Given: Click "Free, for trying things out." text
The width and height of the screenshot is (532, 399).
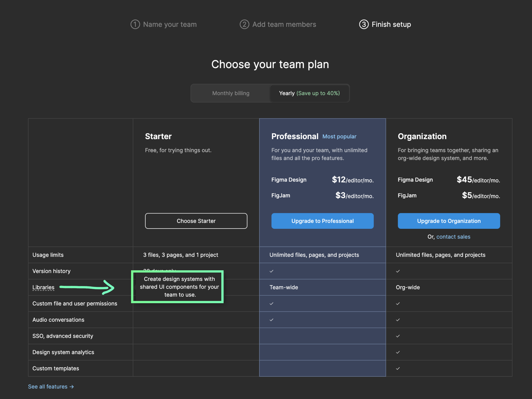Looking at the screenshot, I should pyautogui.click(x=178, y=150).
